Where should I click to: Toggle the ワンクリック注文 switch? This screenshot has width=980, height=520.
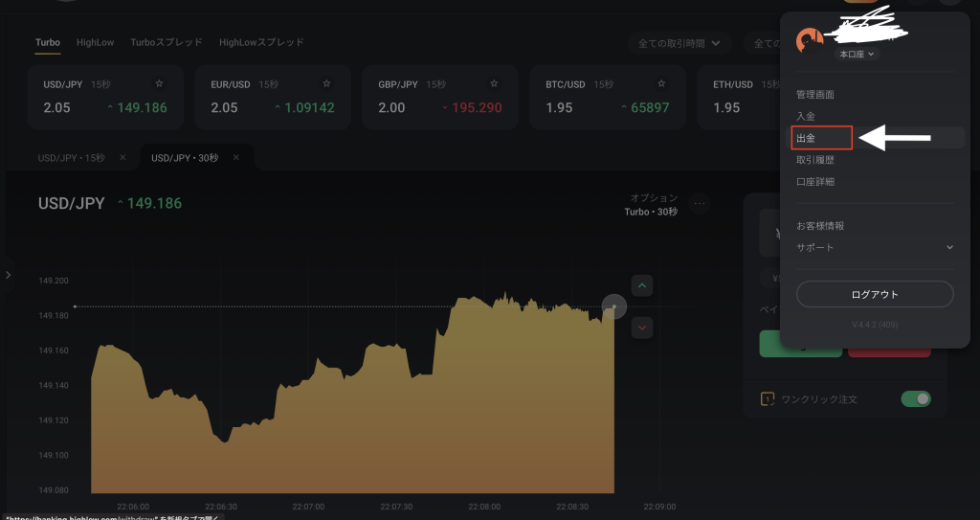tap(916, 399)
